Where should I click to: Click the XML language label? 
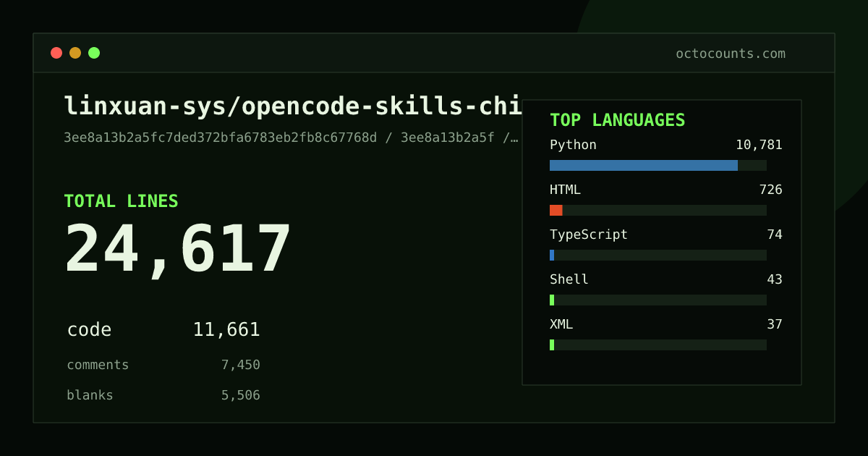point(561,324)
